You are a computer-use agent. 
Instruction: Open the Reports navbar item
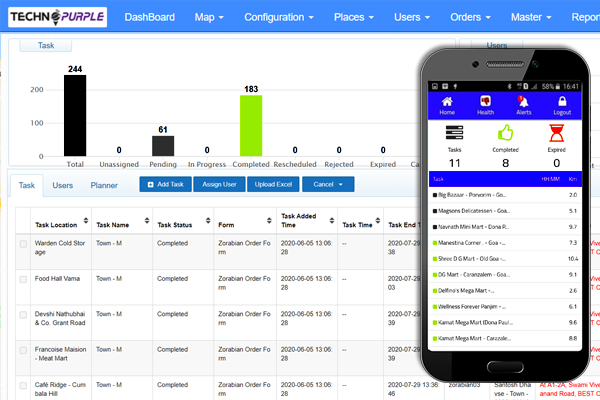(585, 17)
